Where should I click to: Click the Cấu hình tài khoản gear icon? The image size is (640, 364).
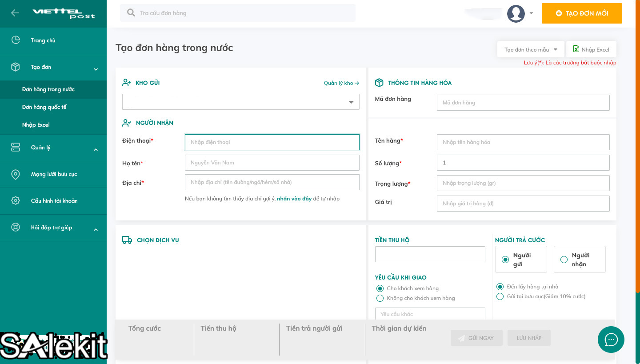16,200
